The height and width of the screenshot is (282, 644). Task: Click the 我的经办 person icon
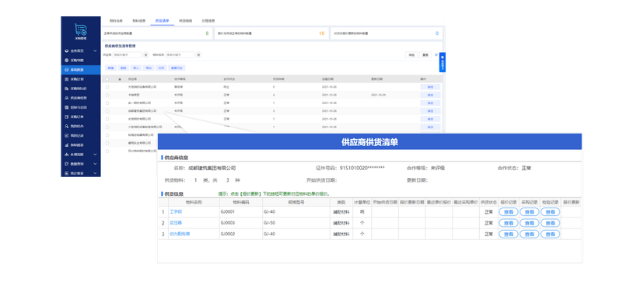(x=67, y=126)
